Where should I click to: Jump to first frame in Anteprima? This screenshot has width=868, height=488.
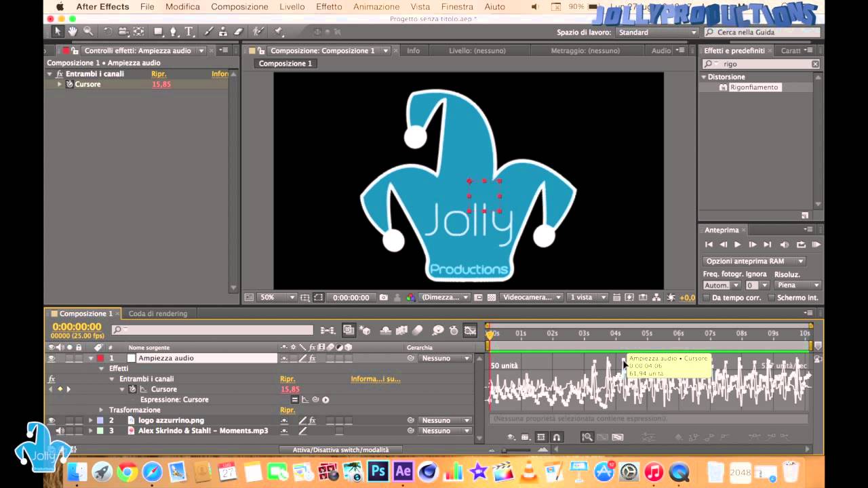point(709,245)
